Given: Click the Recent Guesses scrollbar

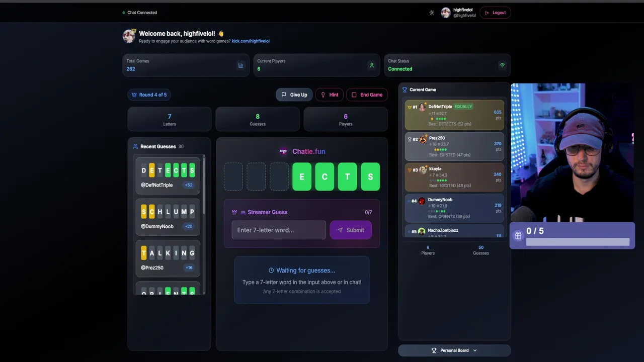Looking at the screenshot, I should tap(204, 185).
